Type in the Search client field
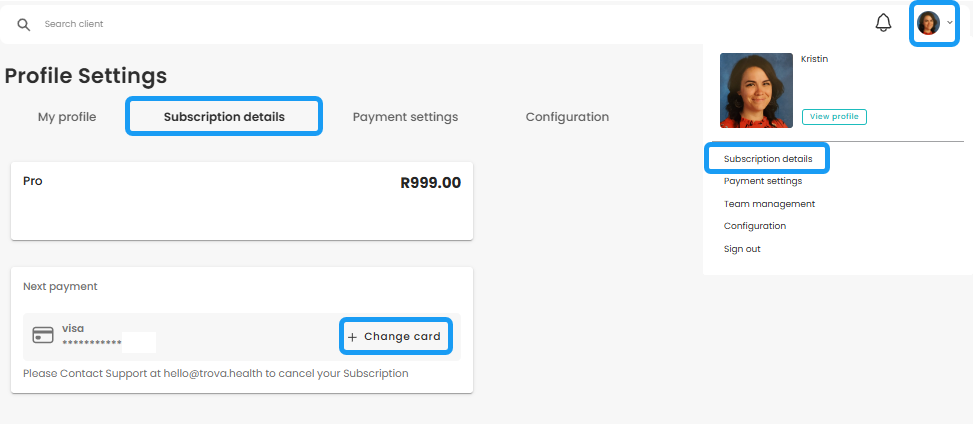Viewport: 973px width, 424px height. click(300, 24)
